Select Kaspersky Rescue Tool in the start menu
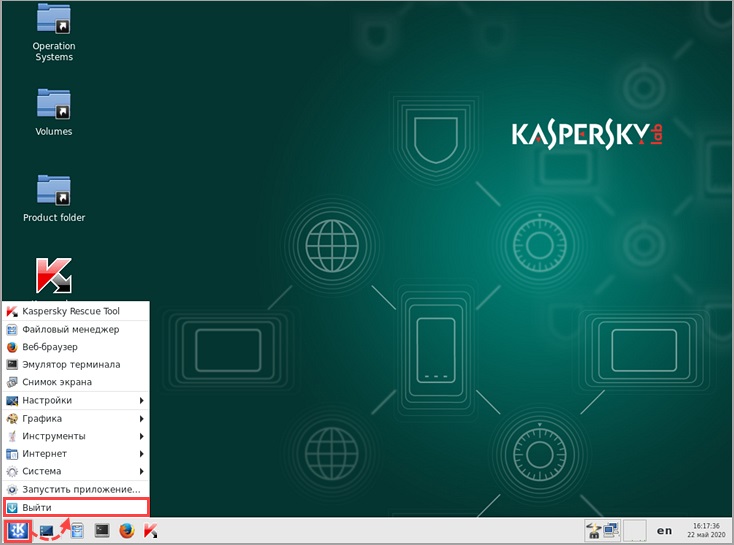 [x=76, y=311]
